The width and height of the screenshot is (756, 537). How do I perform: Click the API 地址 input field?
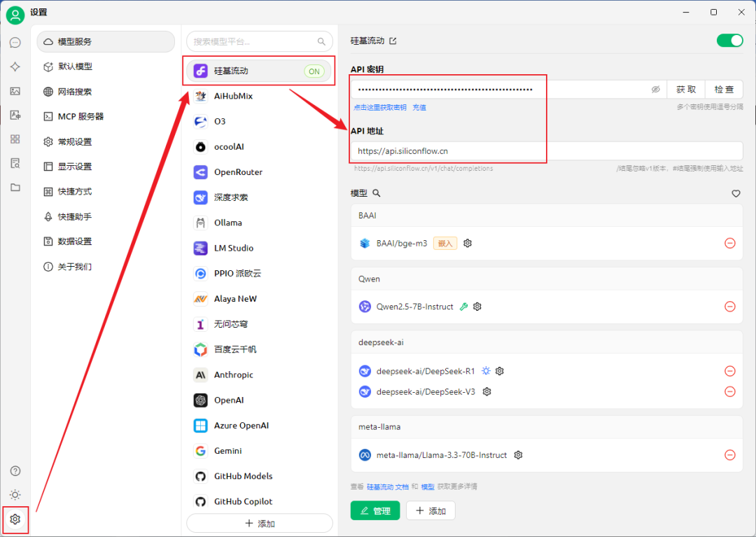[547, 151]
